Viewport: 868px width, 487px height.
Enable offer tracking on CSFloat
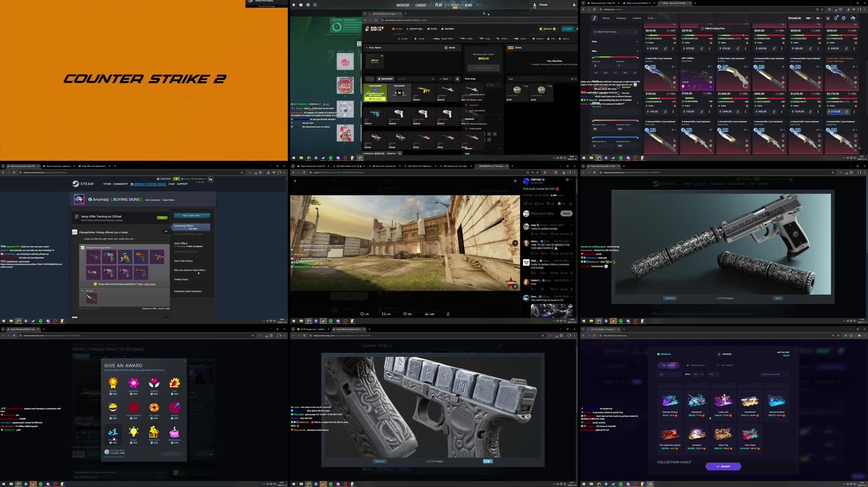pos(162,217)
